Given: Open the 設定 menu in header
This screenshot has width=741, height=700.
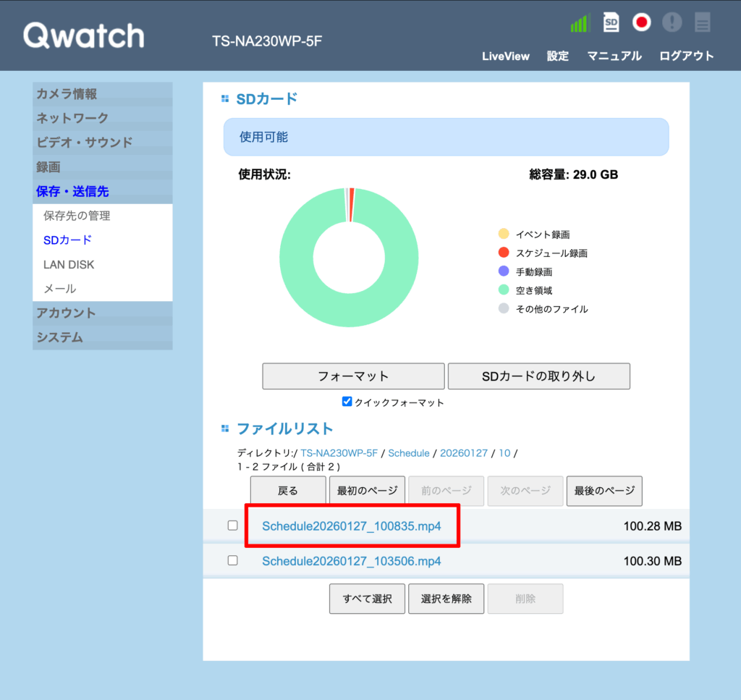Looking at the screenshot, I should pos(558,56).
